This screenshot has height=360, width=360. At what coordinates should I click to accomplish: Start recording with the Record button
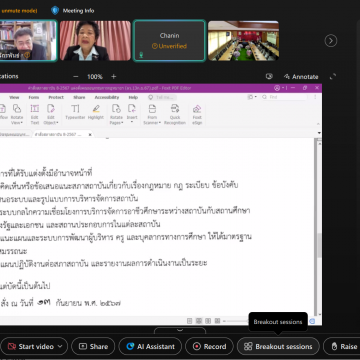[210, 347]
